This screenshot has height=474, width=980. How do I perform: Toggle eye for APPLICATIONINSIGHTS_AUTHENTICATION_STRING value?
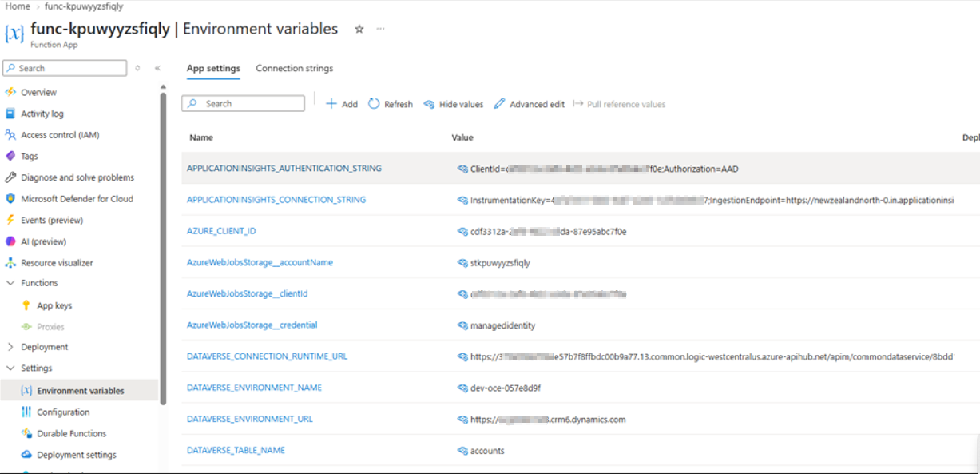pos(462,169)
